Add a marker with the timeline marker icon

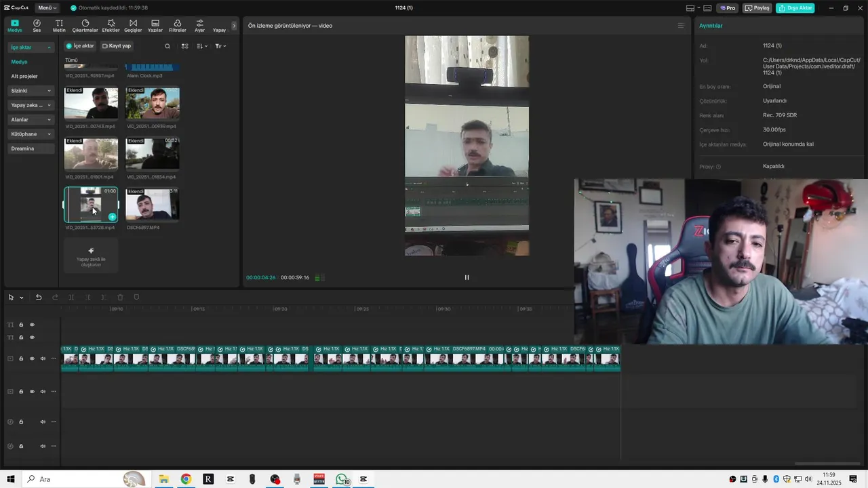click(136, 298)
